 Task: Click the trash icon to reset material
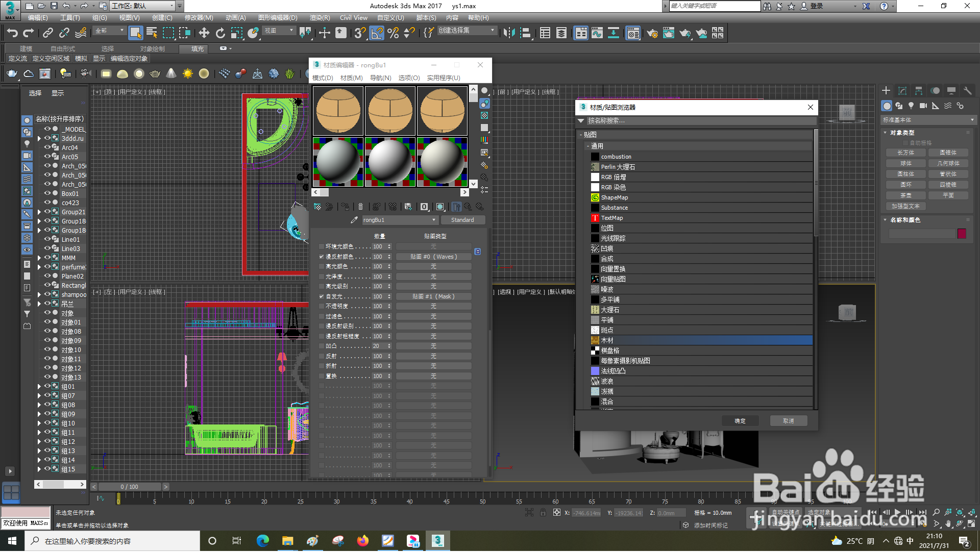360,207
